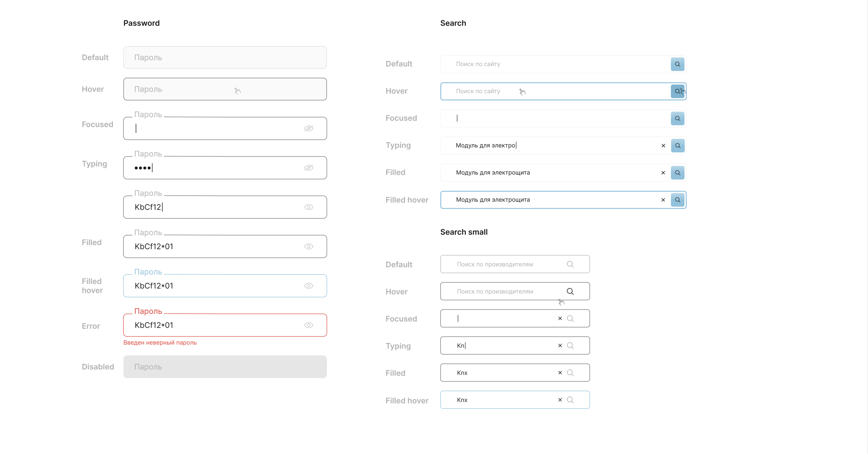Click the Disabled Пароль field
This screenshot has height=454, width=868.
[x=225, y=367]
